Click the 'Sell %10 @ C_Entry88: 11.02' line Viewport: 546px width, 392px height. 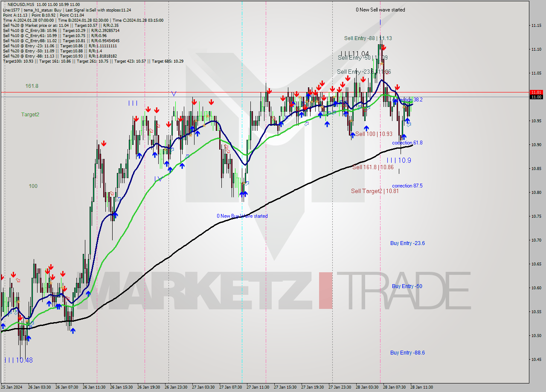click(x=61, y=40)
